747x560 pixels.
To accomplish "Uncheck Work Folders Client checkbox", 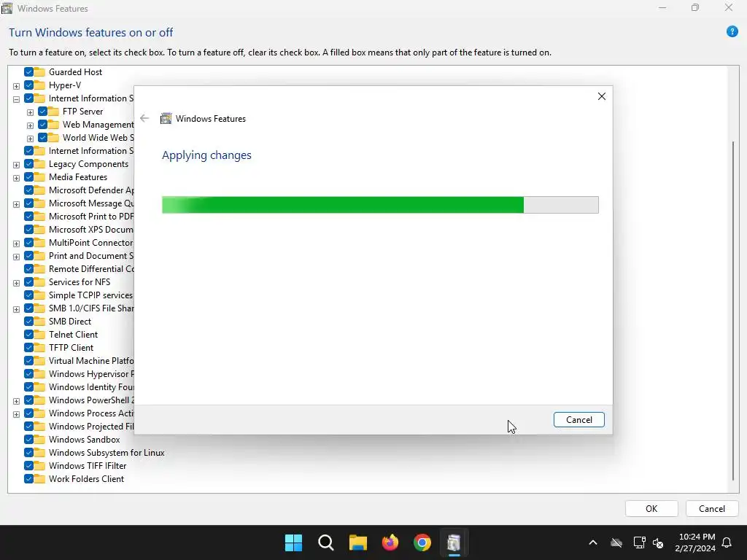I will click(x=28, y=479).
